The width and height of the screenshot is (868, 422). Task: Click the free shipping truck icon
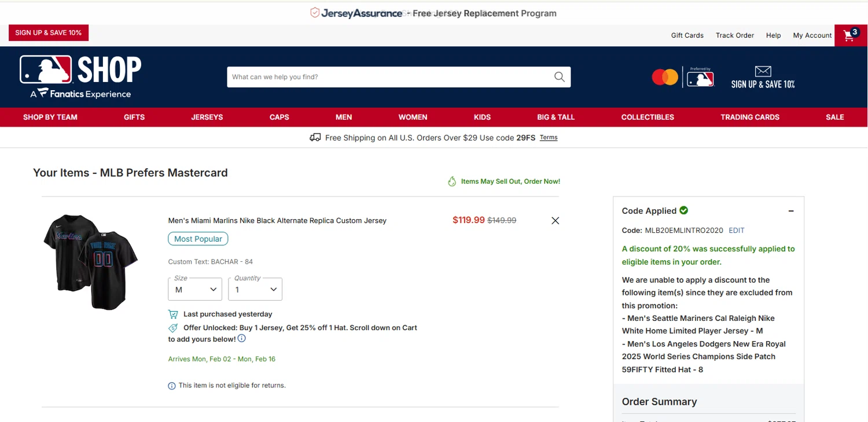[315, 138]
